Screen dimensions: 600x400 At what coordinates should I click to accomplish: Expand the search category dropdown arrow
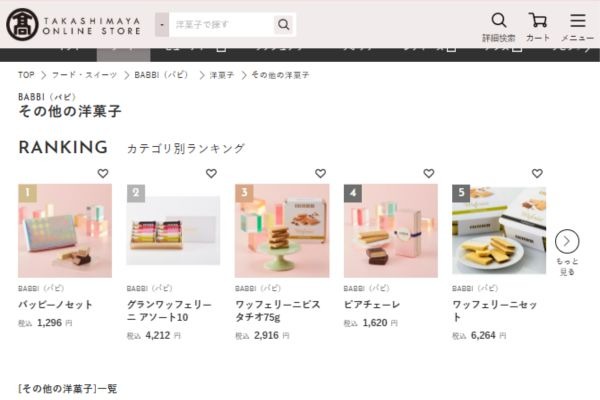[162, 25]
